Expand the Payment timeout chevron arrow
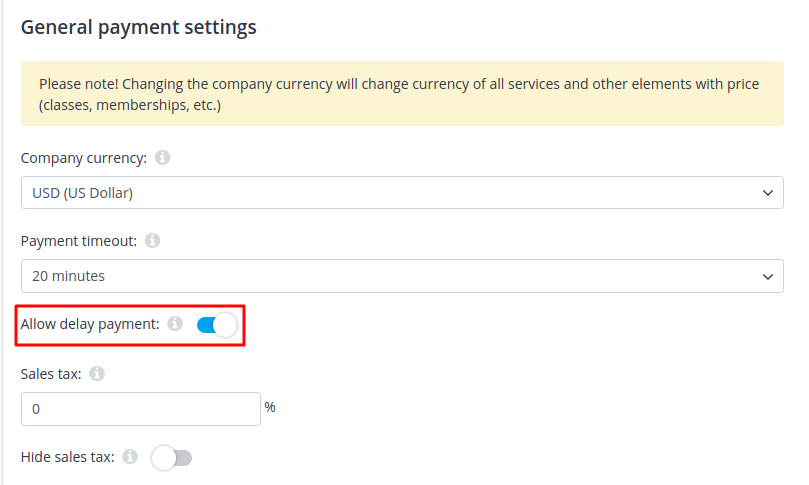This screenshot has height=485, width=809. [767, 276]
